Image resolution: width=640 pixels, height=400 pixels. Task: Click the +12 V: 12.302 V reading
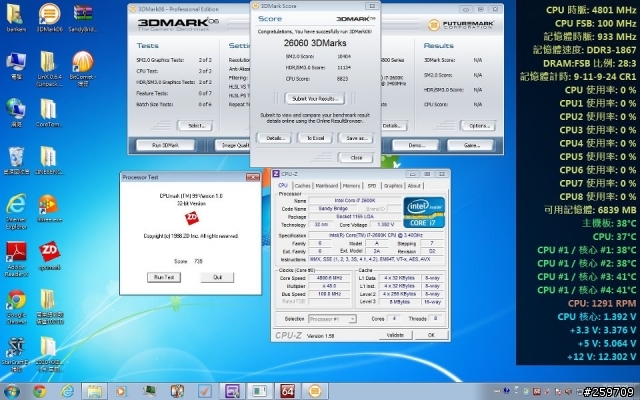coord(602,357)
